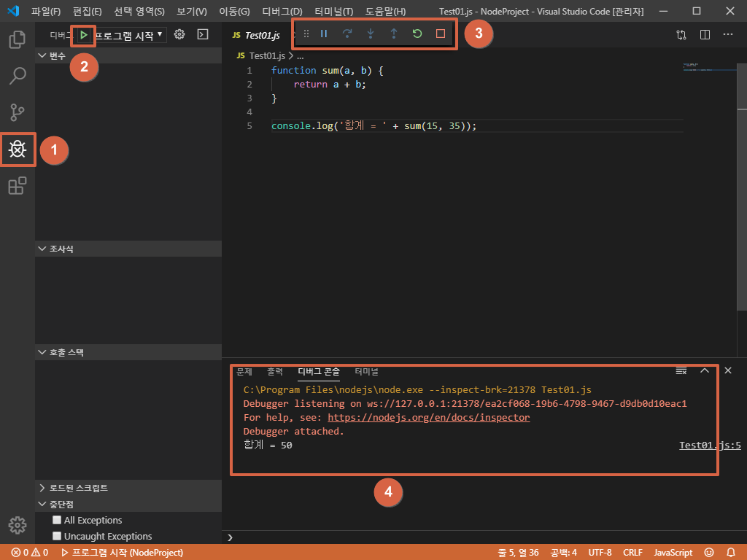Viewport: 747px width, 560px height.
Task: Click the editor vertical scrollbar
Action: click(x=742, y=188)
